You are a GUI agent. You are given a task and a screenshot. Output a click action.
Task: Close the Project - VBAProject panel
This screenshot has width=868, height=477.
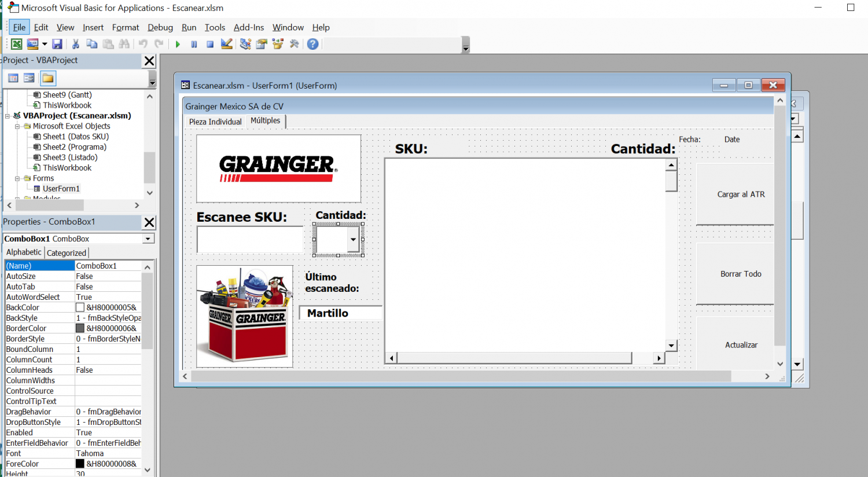[x=149, y=61]
